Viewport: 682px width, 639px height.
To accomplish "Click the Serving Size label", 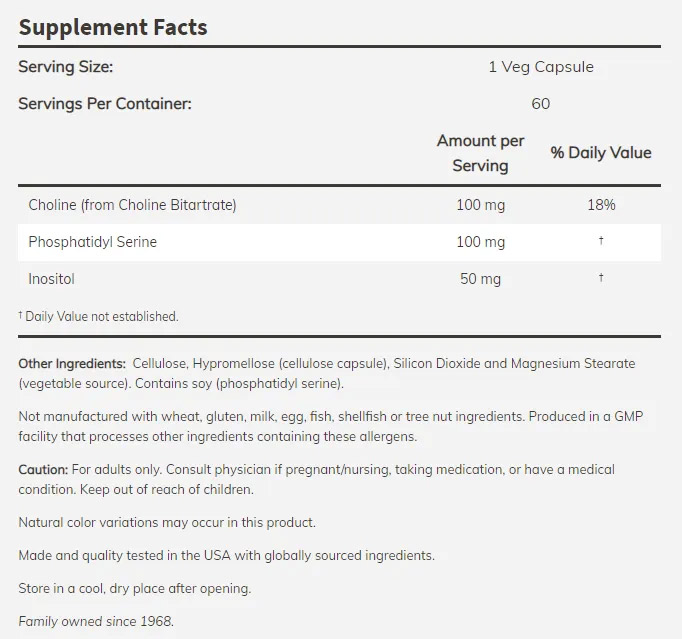I will click(x=66, y=67).
